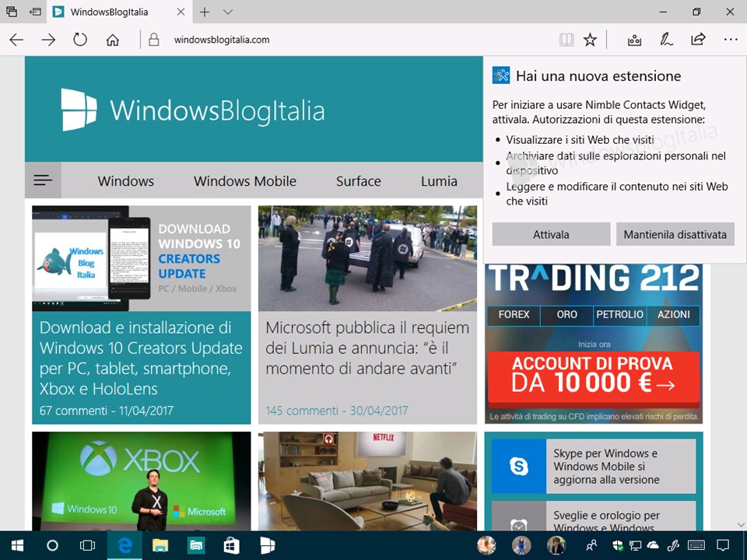
Task: Open the teal file manager taskbar app
Action: [196, 546]
